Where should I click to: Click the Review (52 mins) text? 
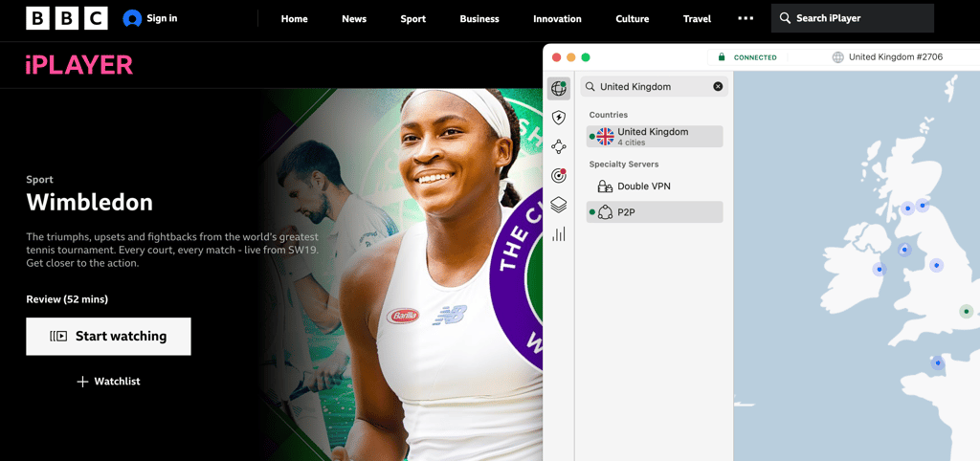(67, 299)
